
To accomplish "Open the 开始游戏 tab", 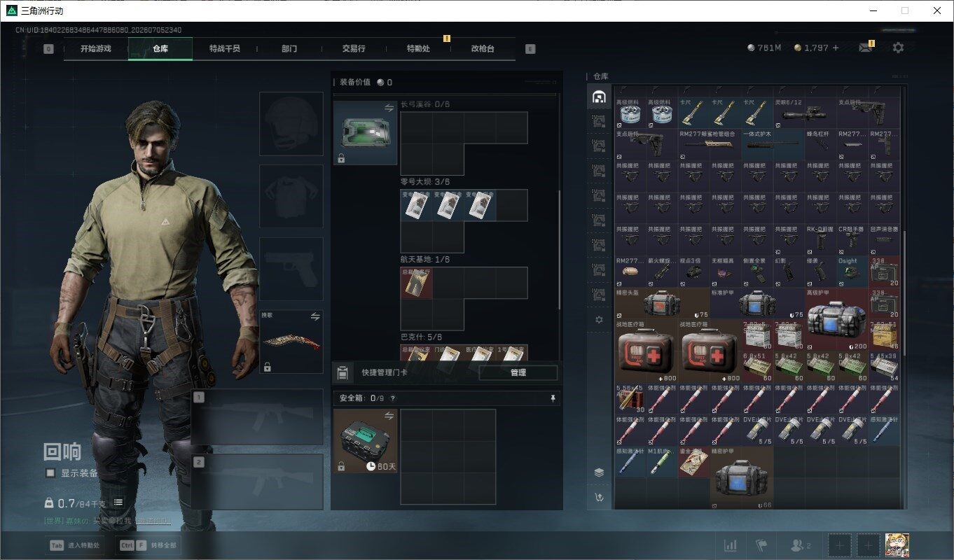I will pyautogui.click(x=95, y=49).
